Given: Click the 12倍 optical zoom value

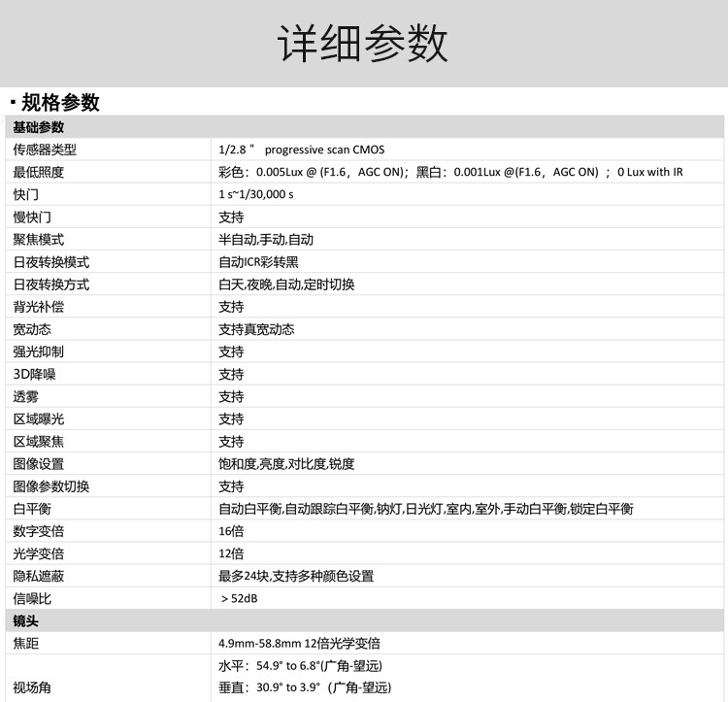Looking at the screenshot, I should [231, 553].
